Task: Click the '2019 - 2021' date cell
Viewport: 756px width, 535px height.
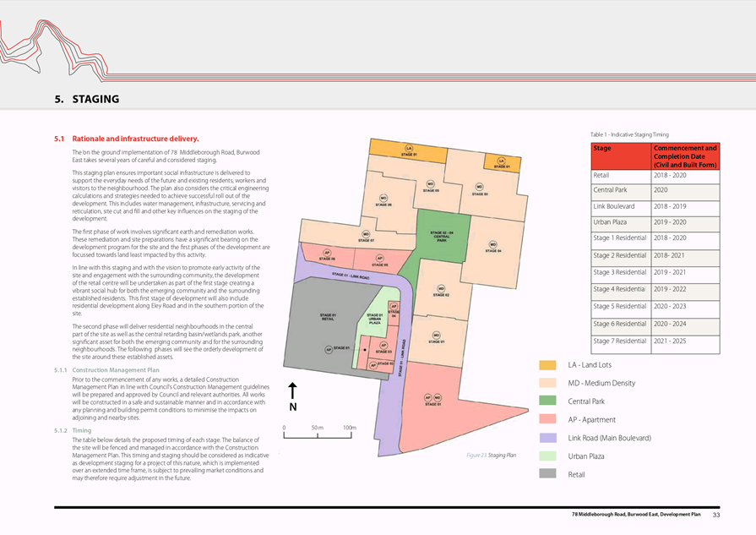Action: click(x=686, y=274)
